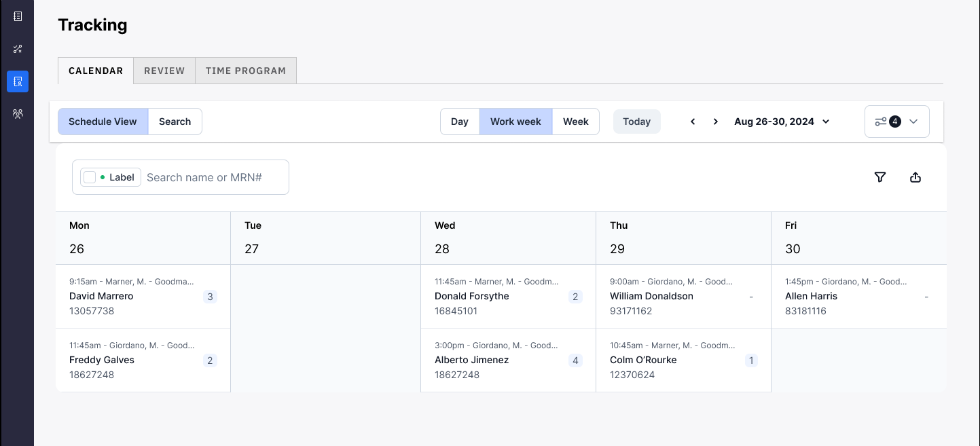Click the funnel filter icon
The height and width of the screenshot is (446, 980).
(880, 177)
